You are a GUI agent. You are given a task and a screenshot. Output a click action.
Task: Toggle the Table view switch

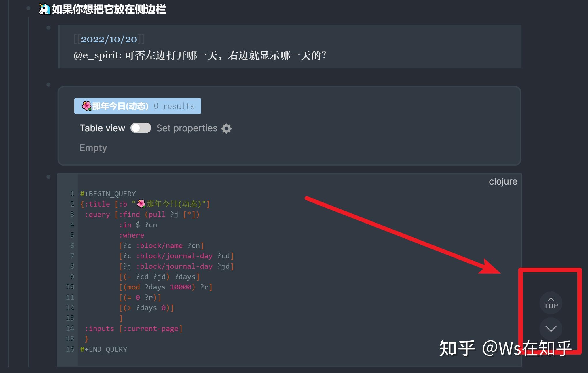click(x=141, y=128)
